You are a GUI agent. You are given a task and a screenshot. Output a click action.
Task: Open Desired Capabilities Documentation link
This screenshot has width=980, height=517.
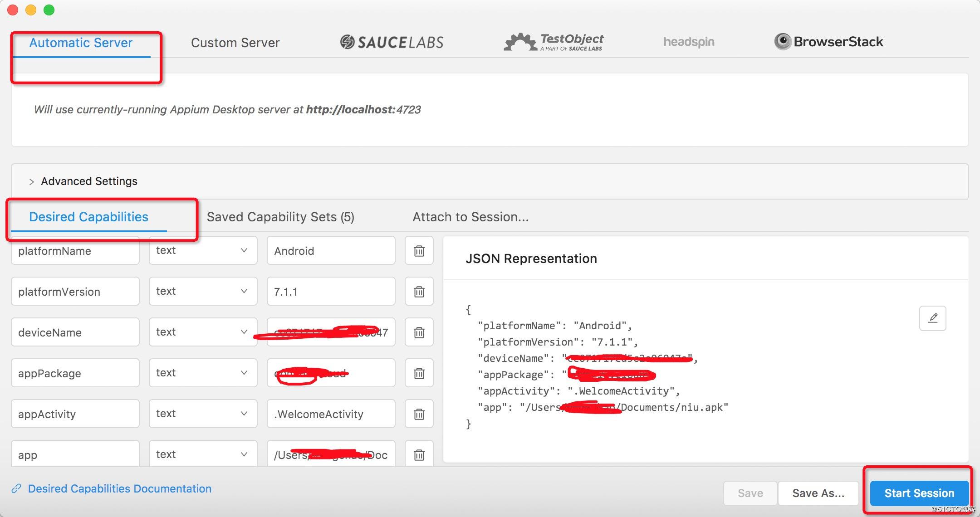(119, 488)
